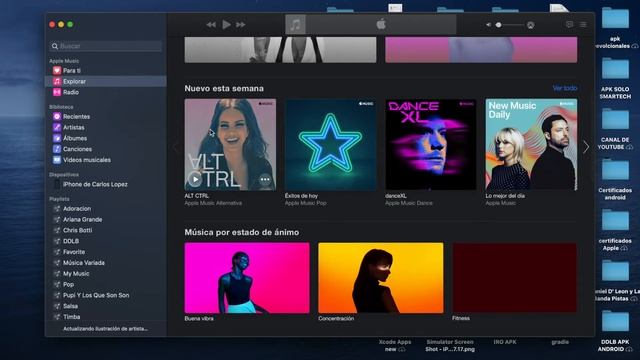Click Lo mejor del día title
This screenshot has height=360, width=640.
coord(505,196)
